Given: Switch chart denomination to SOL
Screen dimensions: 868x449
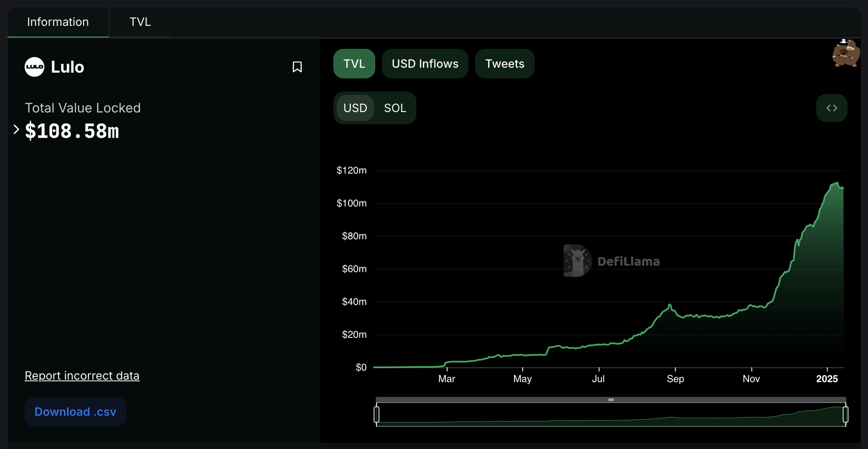Looking at the screenshot, I should (395, 108).
